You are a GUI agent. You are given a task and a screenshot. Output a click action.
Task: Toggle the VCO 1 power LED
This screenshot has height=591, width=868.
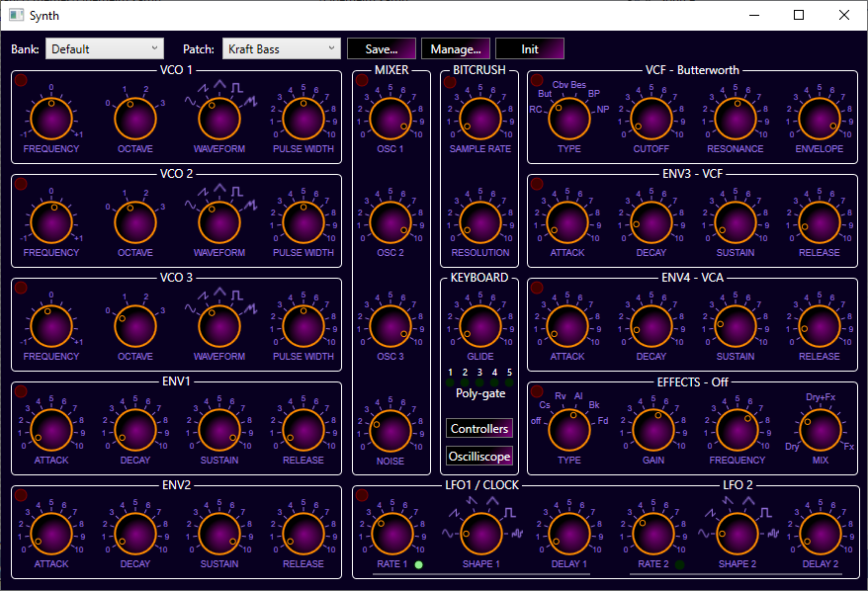21,80
